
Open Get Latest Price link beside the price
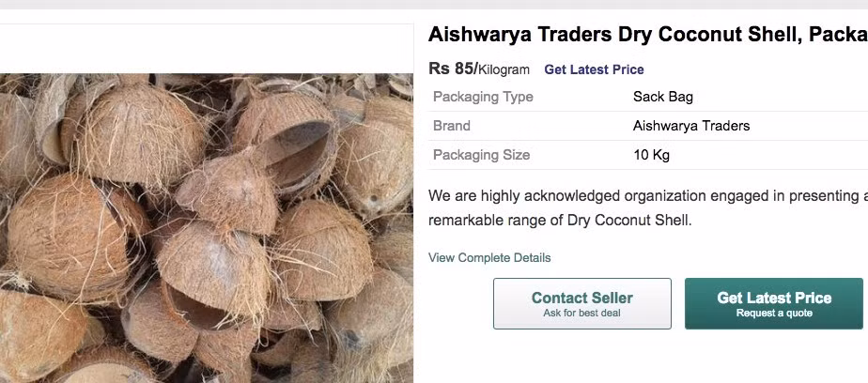[594, 69]
